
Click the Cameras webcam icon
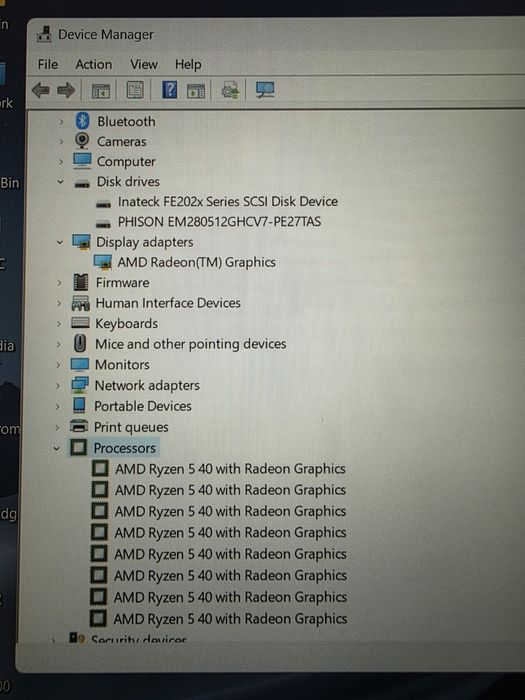click(82, 141)
